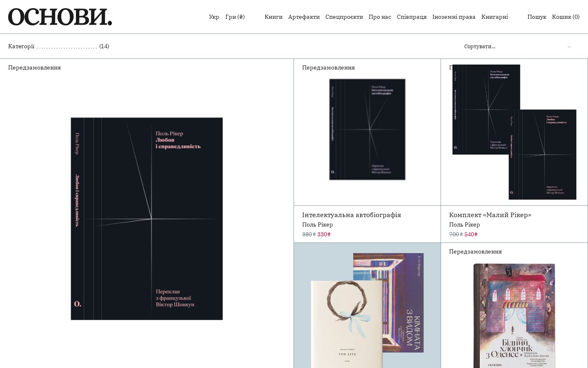The height and width of the screenshot is (368, 588).
Task: Click the crossed-out 700 ₴ price
Action: tap(456, 234)
